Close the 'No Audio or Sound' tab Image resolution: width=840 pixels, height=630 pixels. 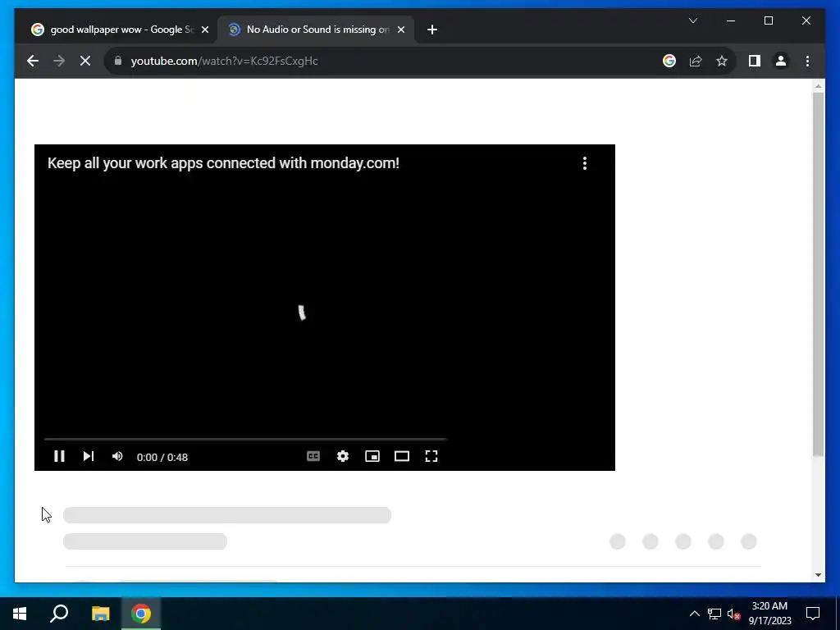[400, 30]
